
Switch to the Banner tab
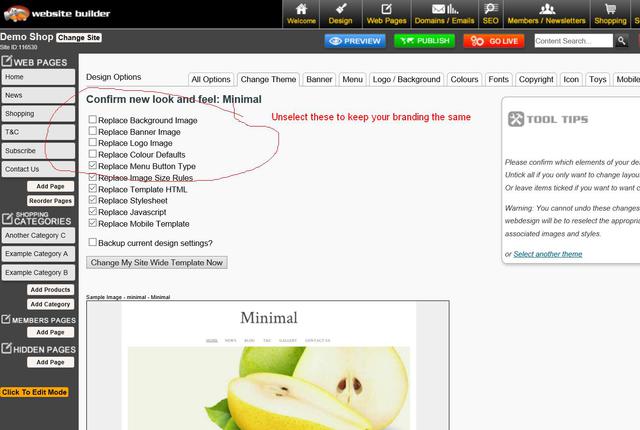(319, 79)
